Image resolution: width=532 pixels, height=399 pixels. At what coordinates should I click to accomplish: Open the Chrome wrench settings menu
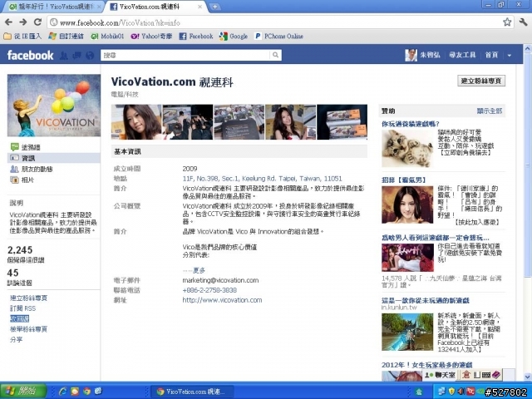point(523,22)
